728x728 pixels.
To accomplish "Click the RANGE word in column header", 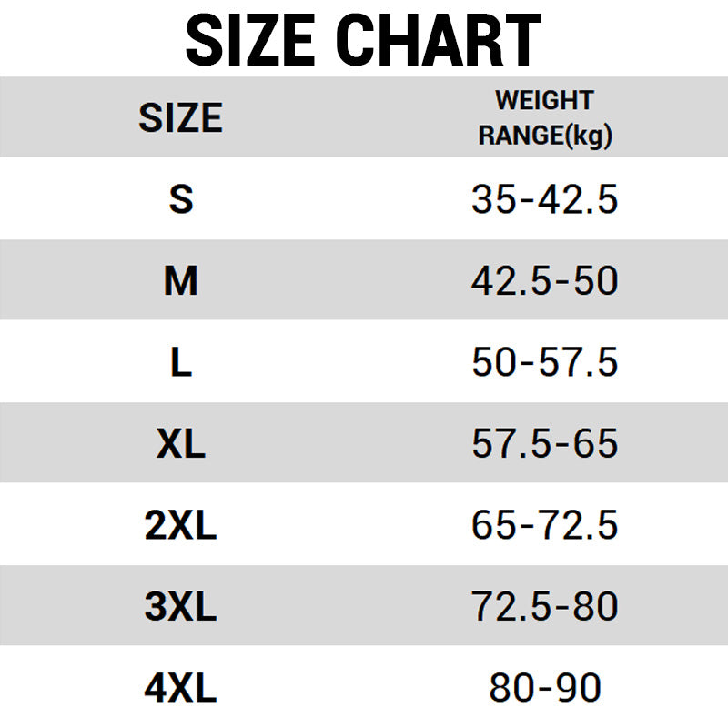I will [x=520, y=136].
